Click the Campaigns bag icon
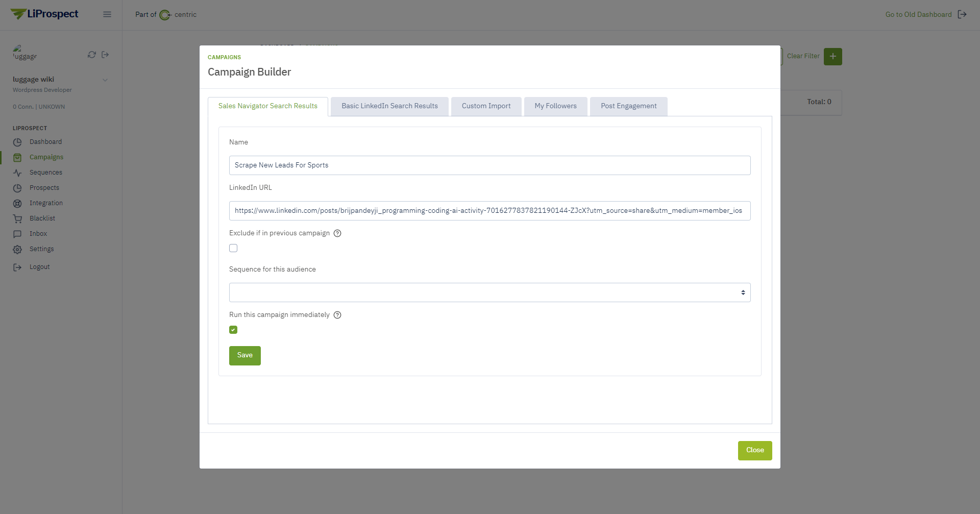Screen dimensions: 980x514 click(17, 158)
